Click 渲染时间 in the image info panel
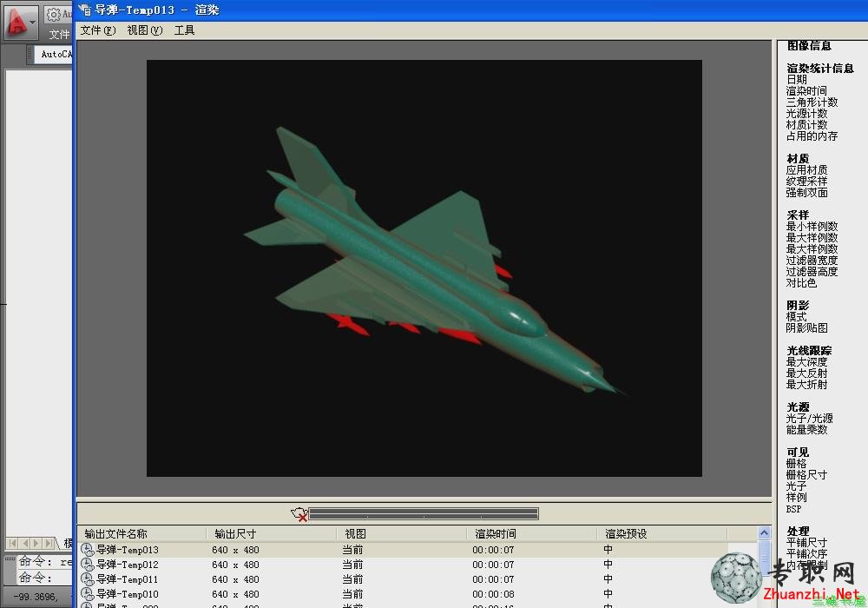The width and height of the screenshot is (868, 608). coord(806,91)
